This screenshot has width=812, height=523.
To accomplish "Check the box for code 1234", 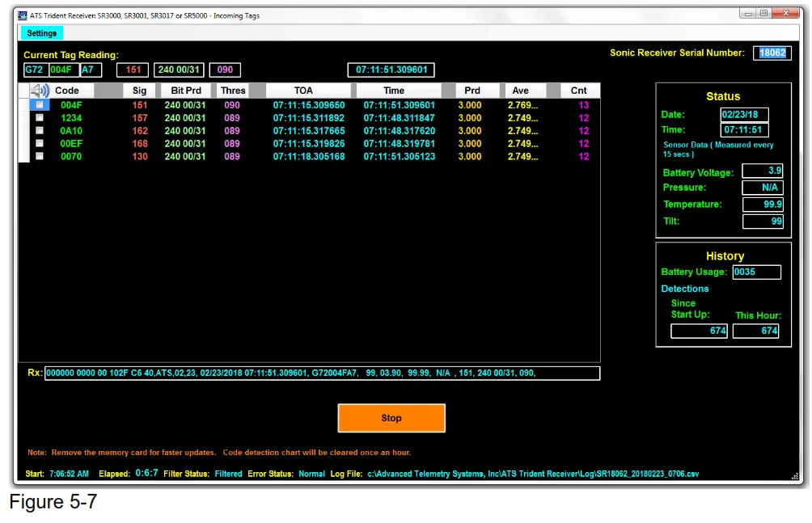I will [x=40, y=118].
